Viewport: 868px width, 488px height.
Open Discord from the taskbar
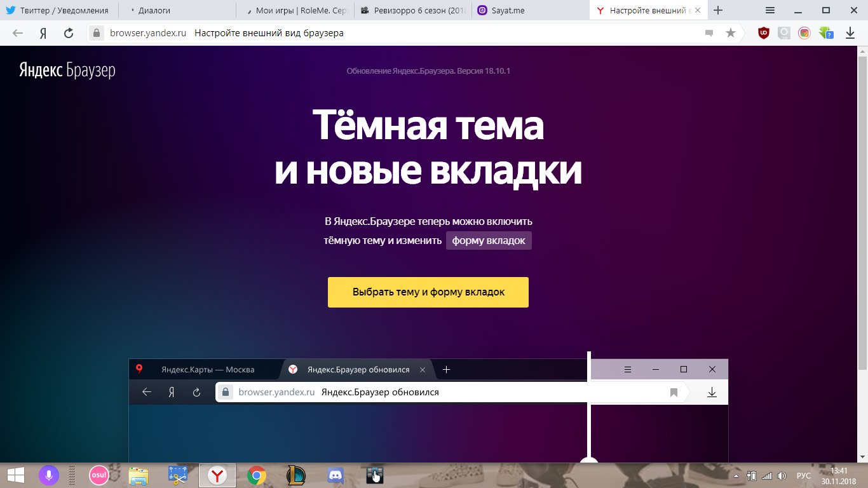point(335,475)
